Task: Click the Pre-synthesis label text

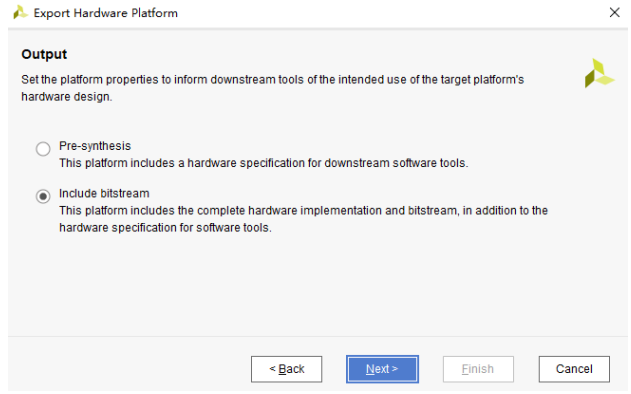Action: click(95, 146)
